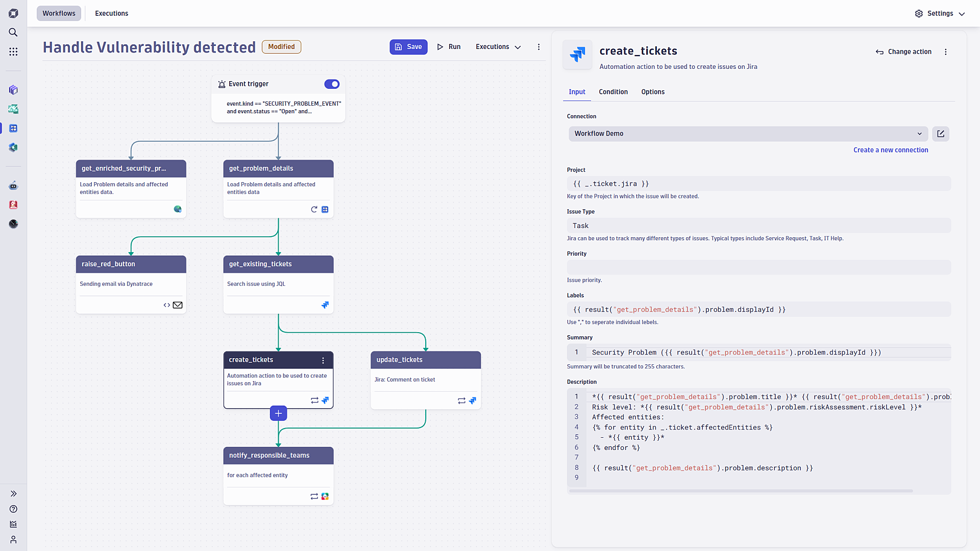This screenshot has width=980, height=551.
Task: Click Create a new connection link
Action: pos(891,149)
